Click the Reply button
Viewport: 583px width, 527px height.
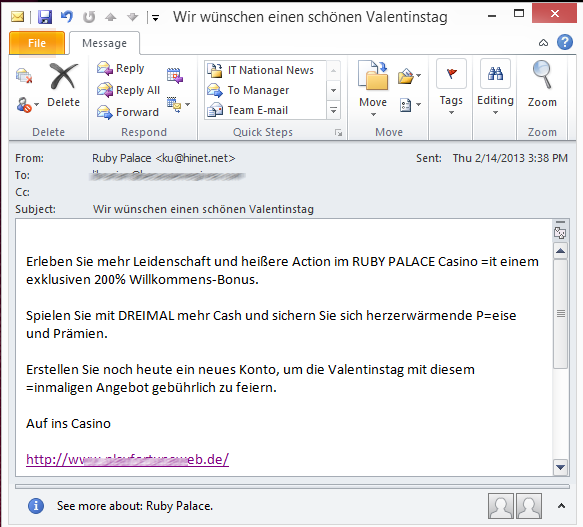[120, 68]
